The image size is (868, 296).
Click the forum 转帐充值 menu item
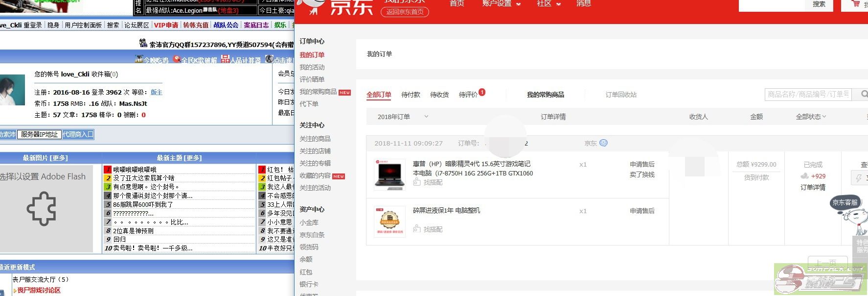[196, 25]
